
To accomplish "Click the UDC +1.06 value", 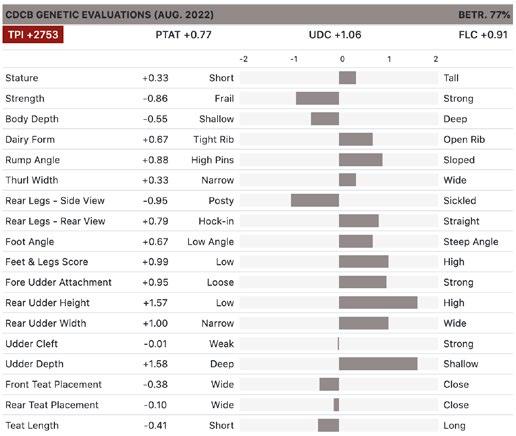I will pyautogui.click(x=335, y=35).
